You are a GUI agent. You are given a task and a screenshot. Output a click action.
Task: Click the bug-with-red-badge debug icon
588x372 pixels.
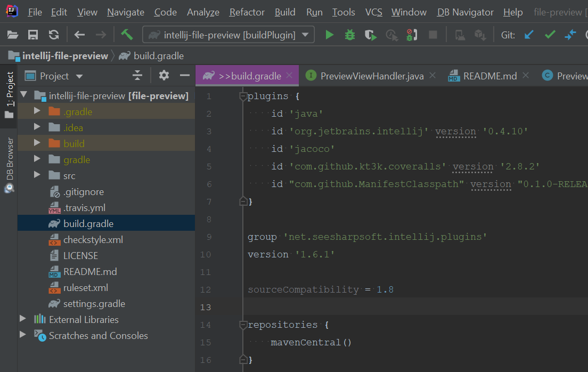click(x=412, y=35)
